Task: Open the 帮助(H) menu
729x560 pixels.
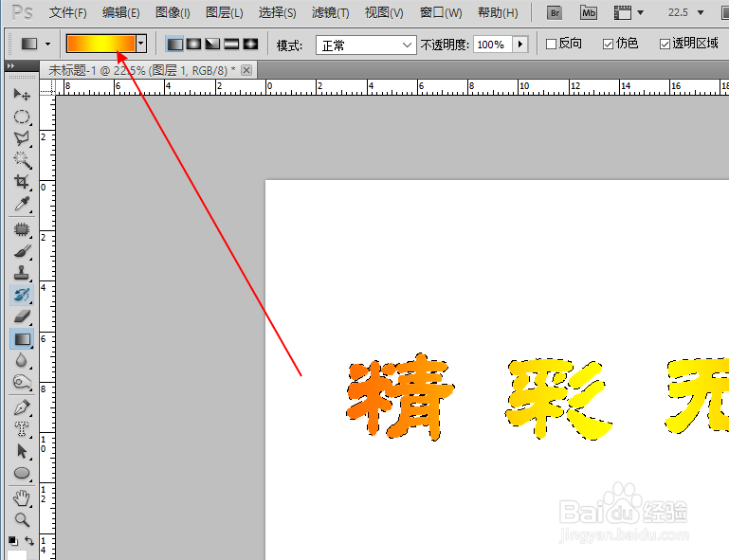Action: pos(498,12)
